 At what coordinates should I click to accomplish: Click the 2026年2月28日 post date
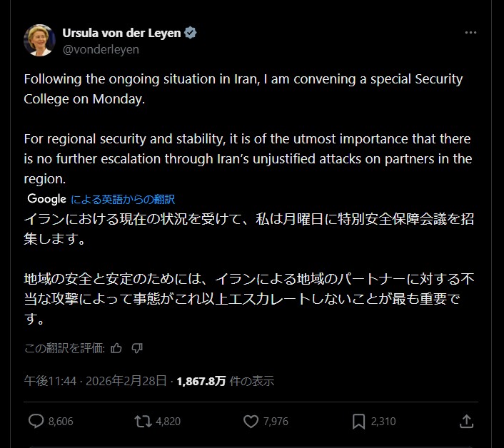[126, 381]
